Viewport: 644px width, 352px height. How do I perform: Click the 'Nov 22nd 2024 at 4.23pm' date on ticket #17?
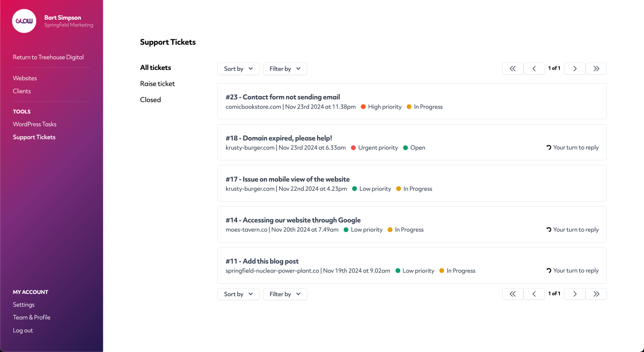313,189
